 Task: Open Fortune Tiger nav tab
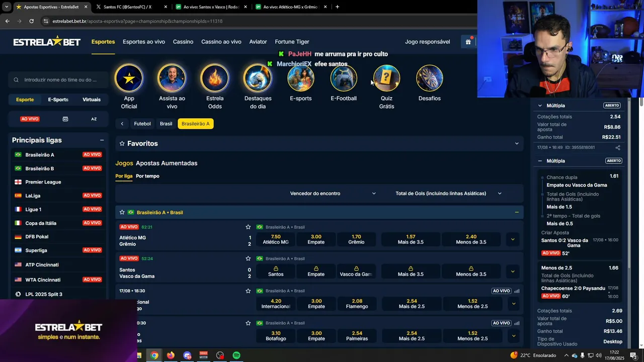(x=292, y=42)
